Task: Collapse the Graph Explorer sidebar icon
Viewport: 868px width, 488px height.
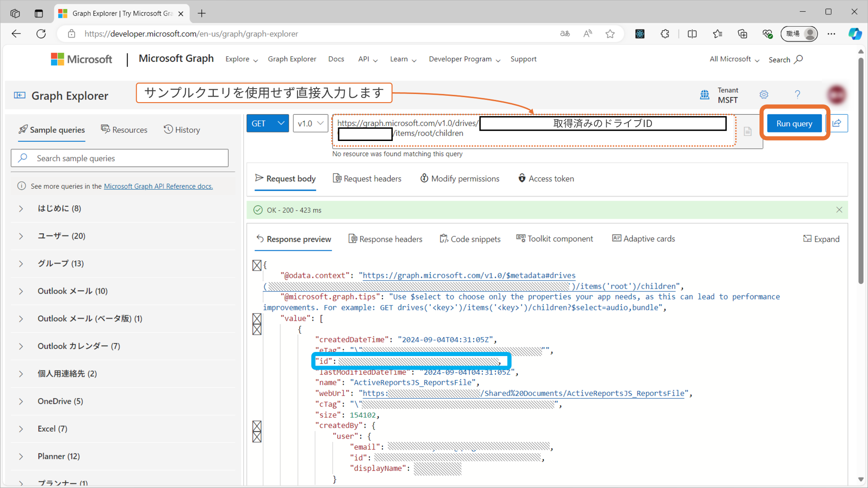Action: click(x=19, y=95)
